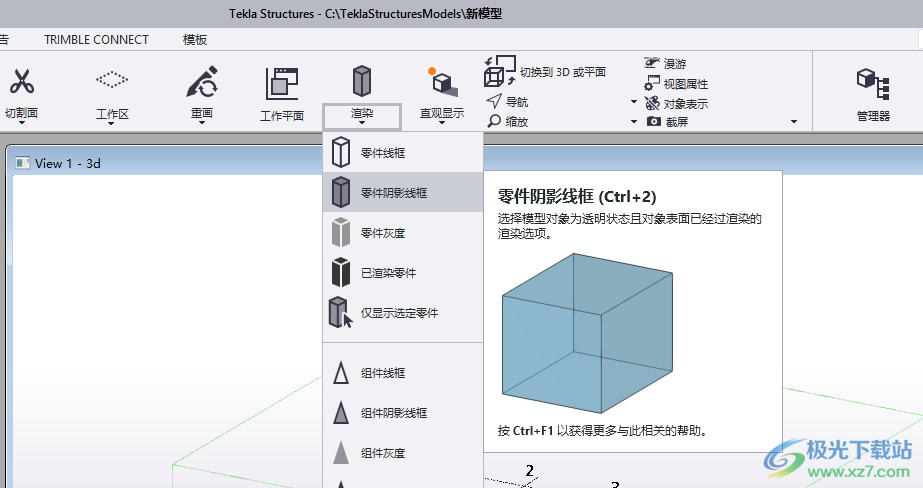Click the 导航 label
923x488 pixels.
click(517, 102)
